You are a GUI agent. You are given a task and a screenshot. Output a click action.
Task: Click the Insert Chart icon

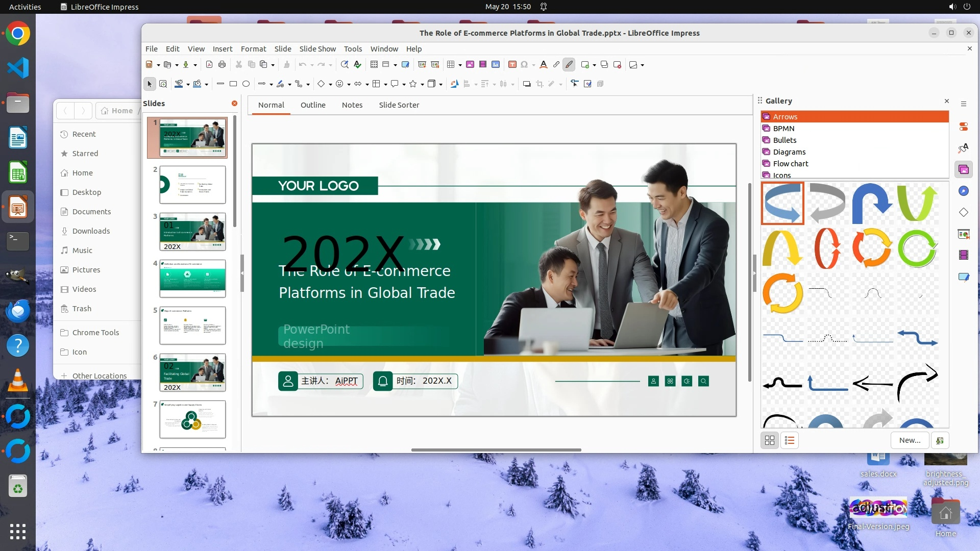click(496, 65)
